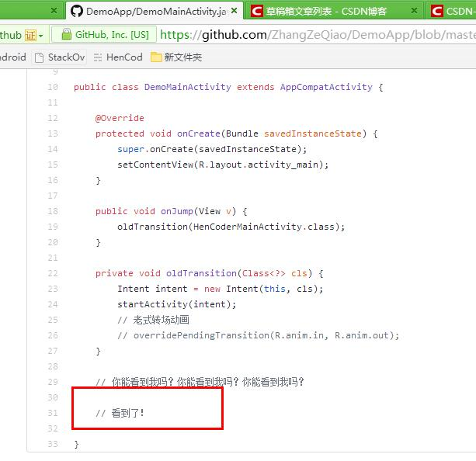
Task: Select line number 10
Action: [53, 87]
